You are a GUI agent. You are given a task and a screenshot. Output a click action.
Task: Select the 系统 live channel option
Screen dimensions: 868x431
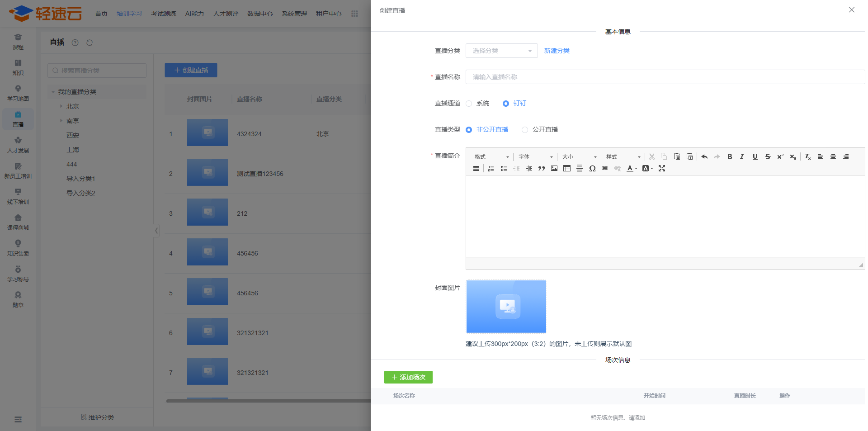tap(469, 104)
